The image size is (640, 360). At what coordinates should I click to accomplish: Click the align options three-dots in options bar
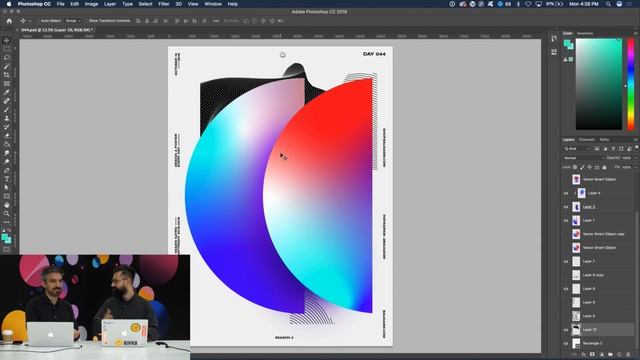pyautogui.click(x=216, y=21)
